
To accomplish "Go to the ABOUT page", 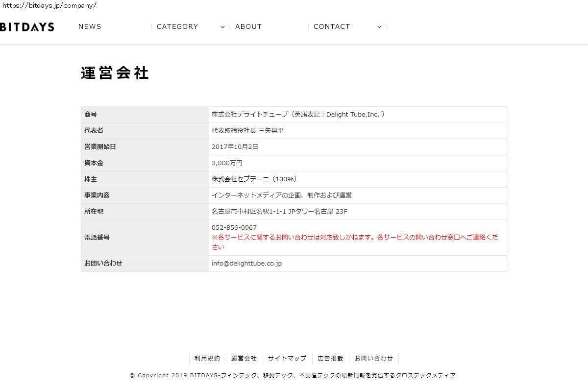I will coord(248,26).
